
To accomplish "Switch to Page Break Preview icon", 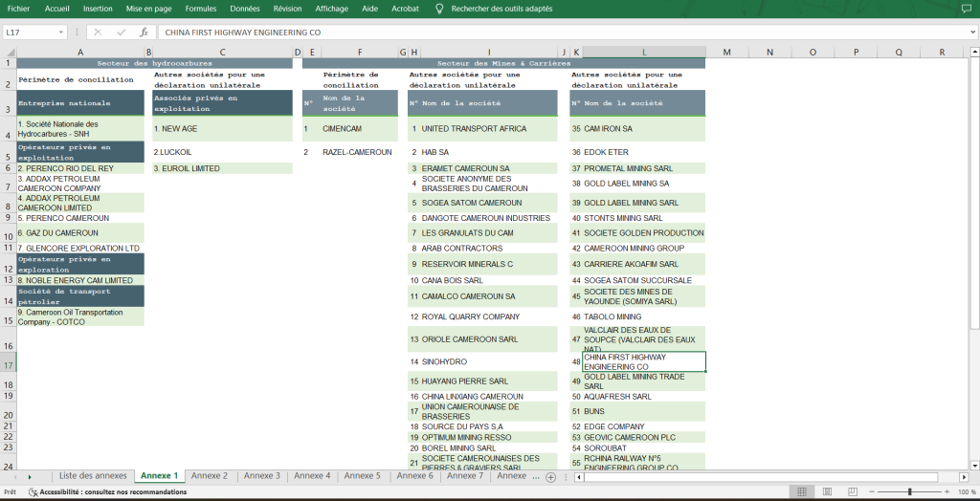I will coord(851,492).
